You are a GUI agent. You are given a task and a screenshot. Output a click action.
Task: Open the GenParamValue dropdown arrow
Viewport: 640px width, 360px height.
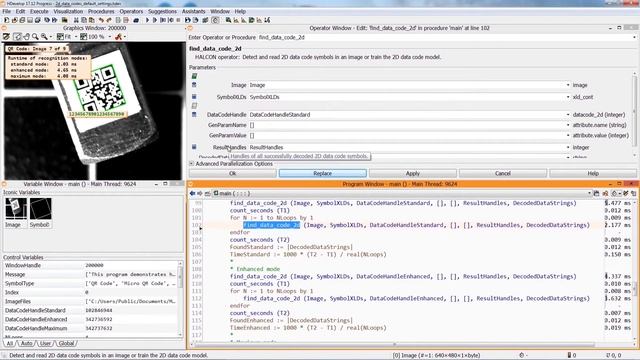pyautogui.click(x=567, y=135)
